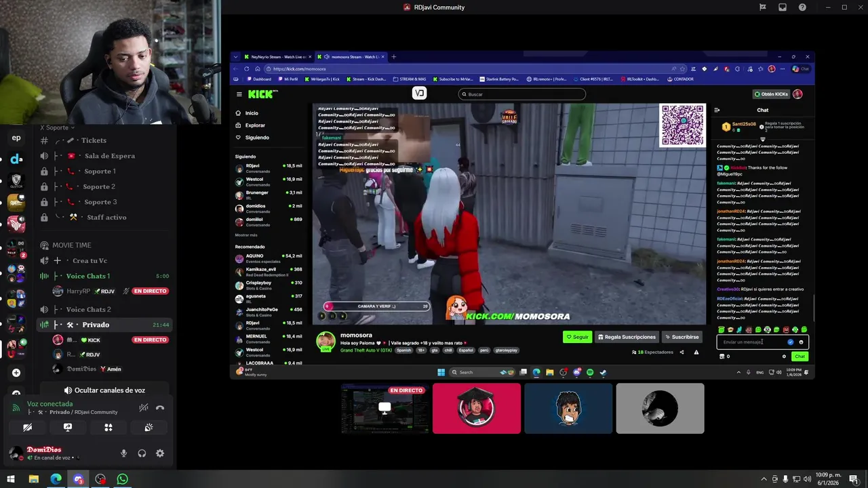Open the CONTADOR bookmark

(x=681, y=79)
